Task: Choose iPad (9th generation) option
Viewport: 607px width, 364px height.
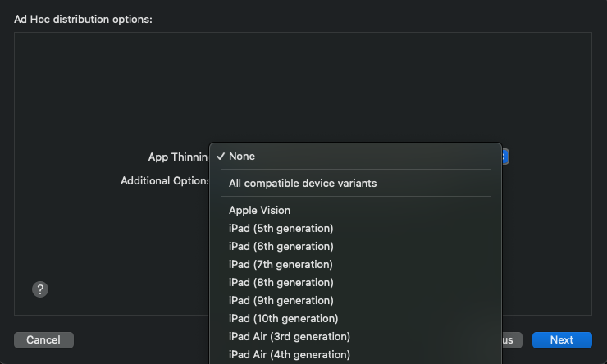Action: [281, 300]
